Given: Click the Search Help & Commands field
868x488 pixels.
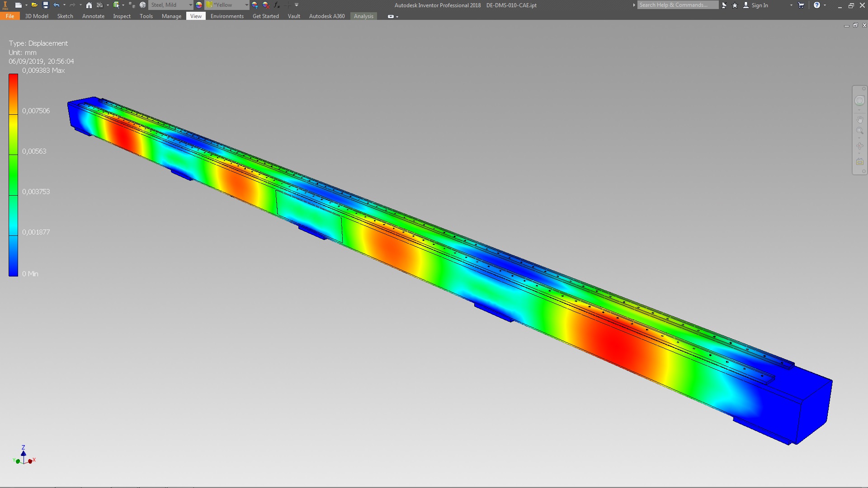Looking at the screenshot, I should (x=677, y=5).
